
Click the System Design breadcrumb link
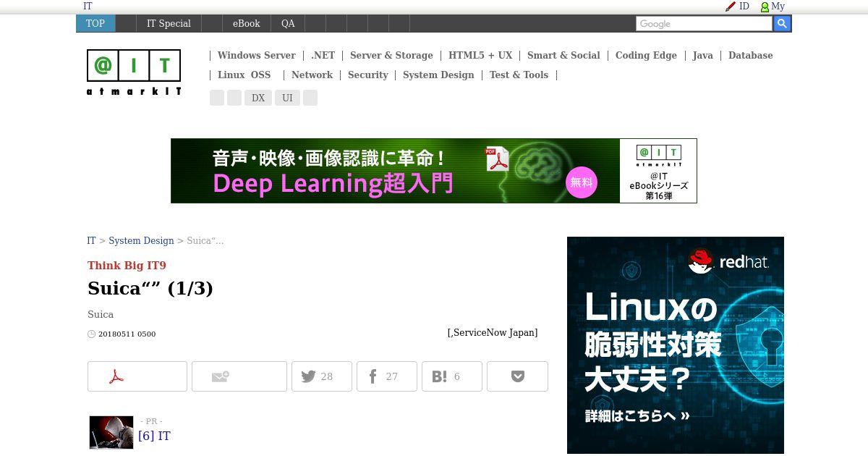click(x=141, y=241)
